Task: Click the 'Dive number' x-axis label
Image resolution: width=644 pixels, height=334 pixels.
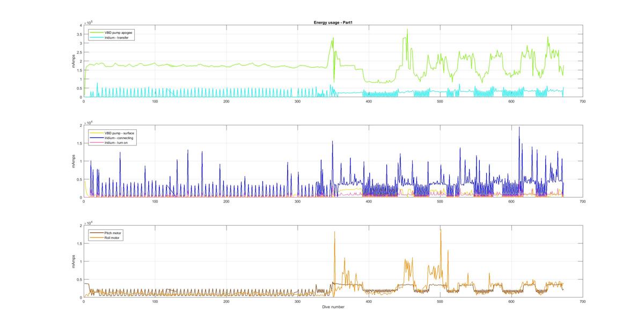Action: 333,307
